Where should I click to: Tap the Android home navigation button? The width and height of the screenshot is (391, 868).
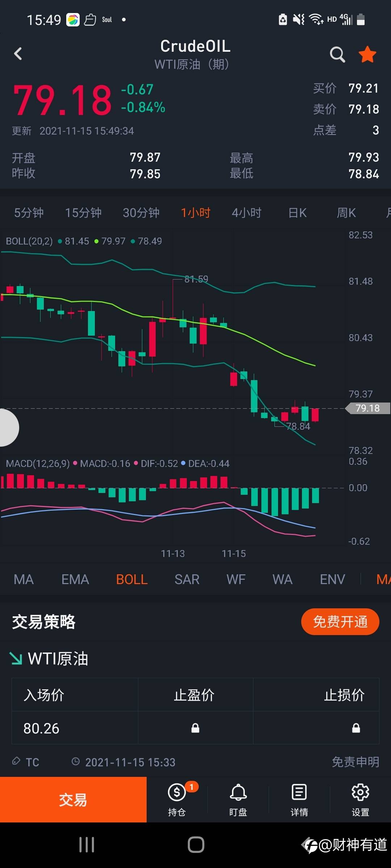196,845
